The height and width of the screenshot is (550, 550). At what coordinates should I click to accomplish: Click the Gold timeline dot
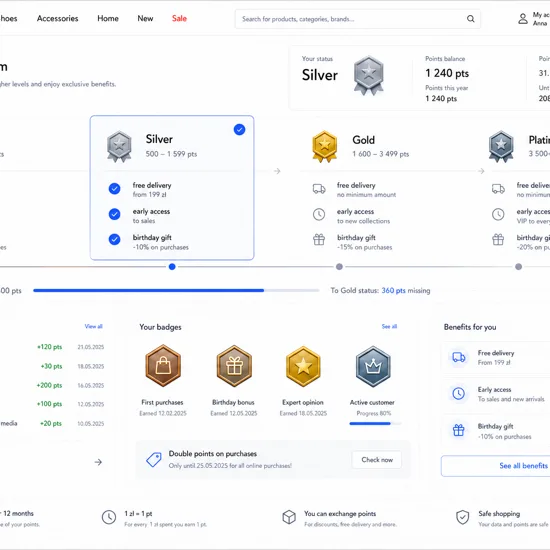coord(339,267)
